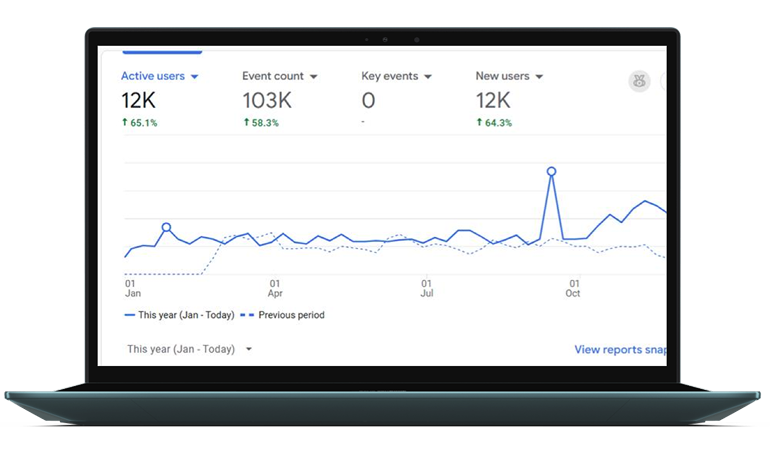Click the circled data point in January
The image size is (771, 455).
click(166, 227)
